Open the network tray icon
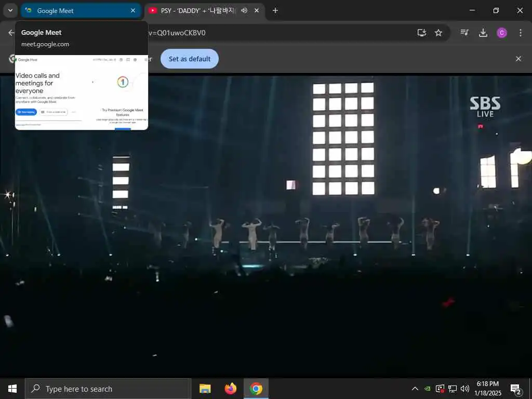532x399 pixels. click(x=453, y=389)
